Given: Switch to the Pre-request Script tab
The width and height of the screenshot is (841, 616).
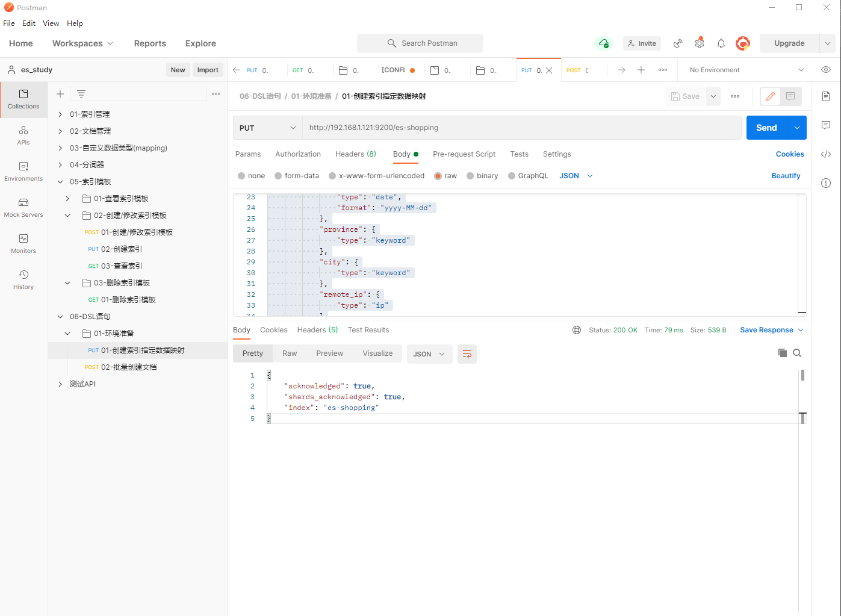Looking at the screenshot, I should [464, 154].
